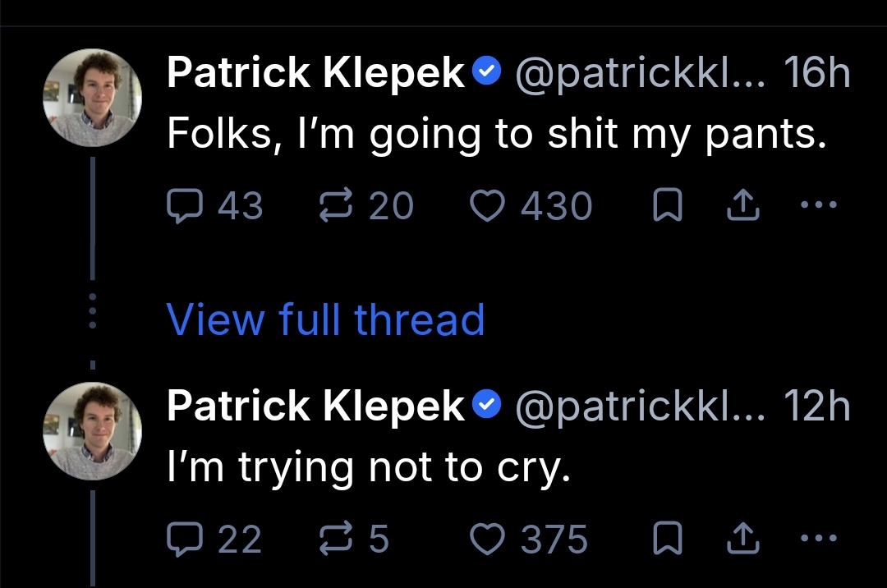This screenshot has width=887, height=588.
Task: Open Patrick Klepek's avatar on first tweet
Action: click(x=92, y=99)
